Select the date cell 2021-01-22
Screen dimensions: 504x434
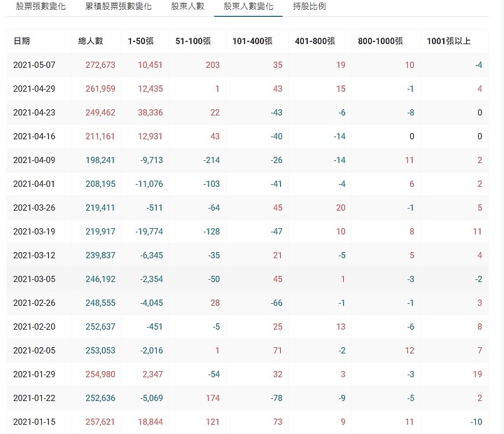[x=34, y=398]
